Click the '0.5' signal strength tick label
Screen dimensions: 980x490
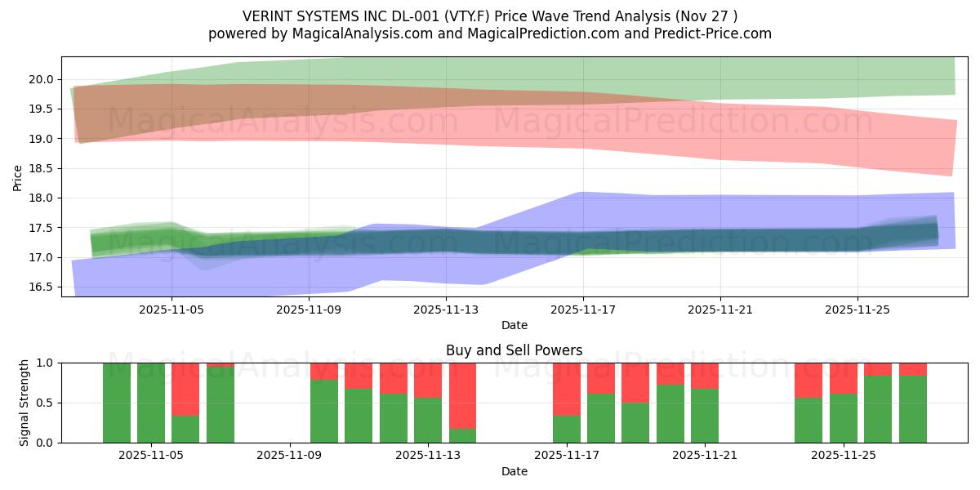[46, 403]
